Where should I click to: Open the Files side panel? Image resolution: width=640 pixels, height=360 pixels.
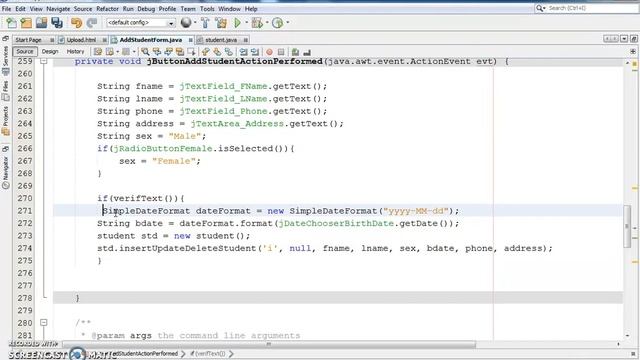coord(5,91)
